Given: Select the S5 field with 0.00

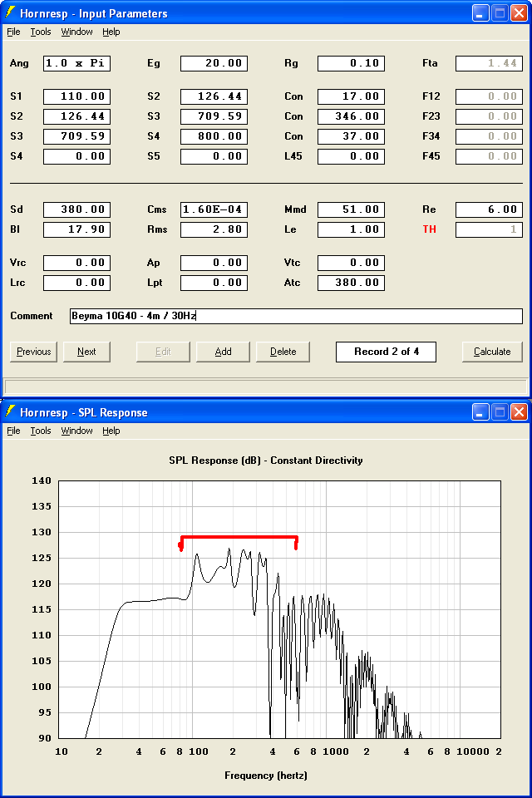Looking at the screenshot, I should point(214,156).
